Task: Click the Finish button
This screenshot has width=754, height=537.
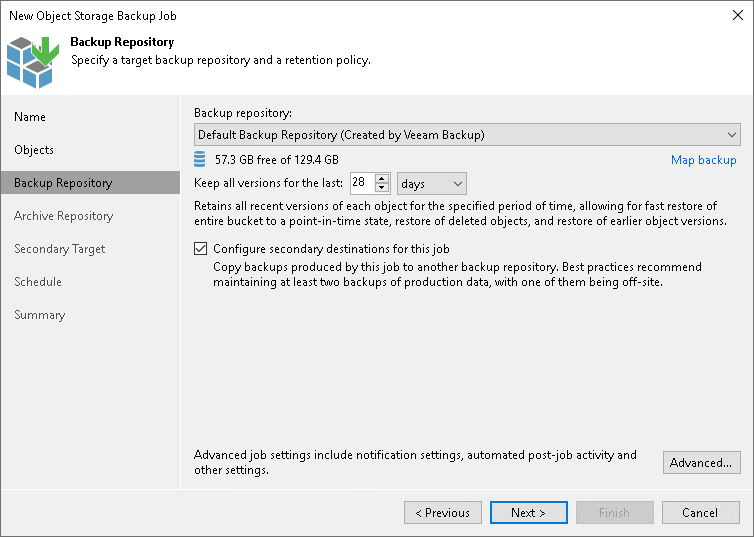Action: tap(614, 512)
